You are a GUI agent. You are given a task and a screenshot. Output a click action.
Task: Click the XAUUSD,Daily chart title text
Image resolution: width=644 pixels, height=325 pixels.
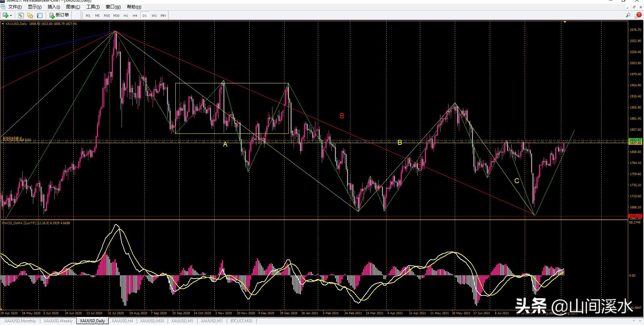pos(16,24)
